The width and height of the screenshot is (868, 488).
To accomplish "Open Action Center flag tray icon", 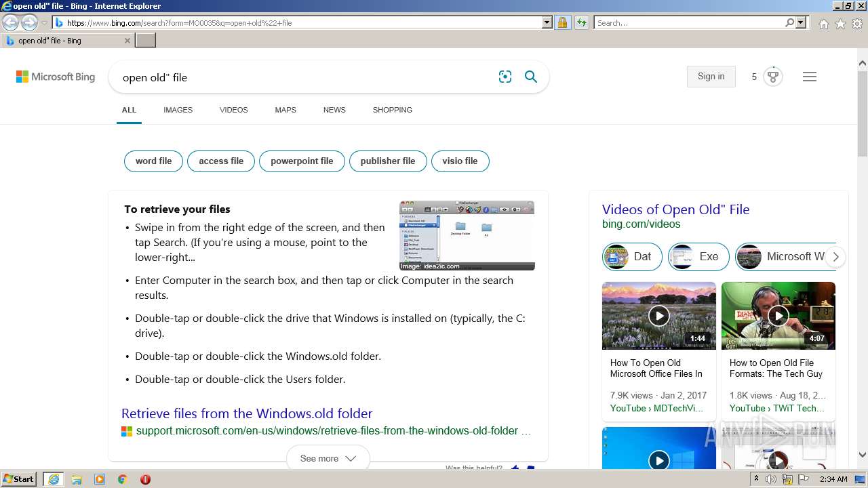I will tap(803, 479).
